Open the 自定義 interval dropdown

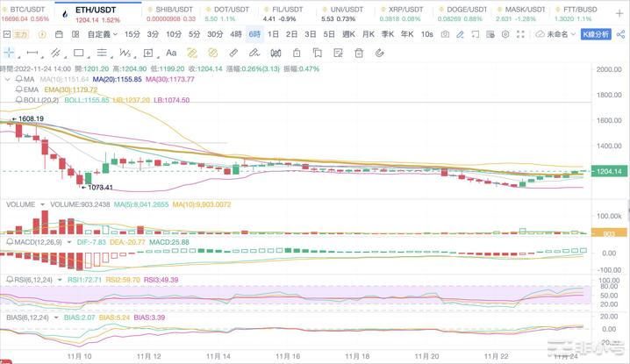point(103,34)
